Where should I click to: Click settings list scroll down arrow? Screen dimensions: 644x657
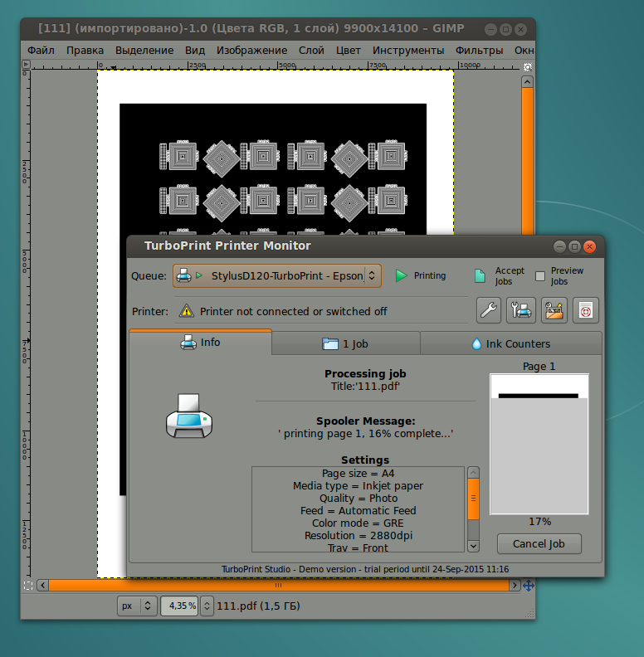pos(473,546)
